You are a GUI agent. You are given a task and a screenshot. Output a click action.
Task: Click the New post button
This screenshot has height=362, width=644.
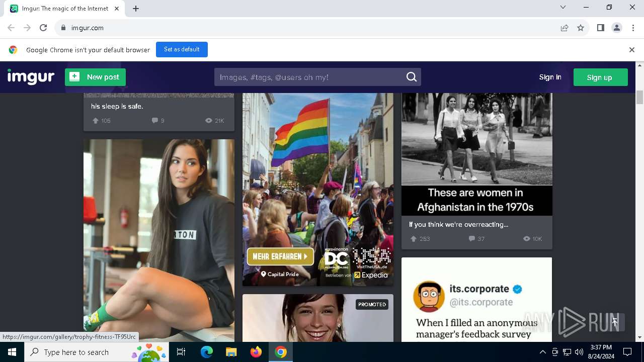(x=95, y=77)
